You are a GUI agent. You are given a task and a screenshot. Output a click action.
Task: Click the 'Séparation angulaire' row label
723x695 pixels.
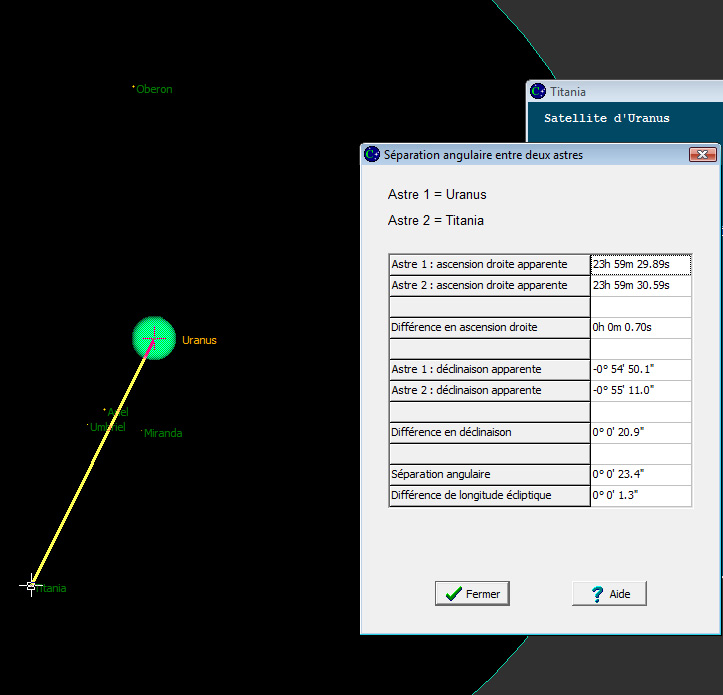pyautogui.click(x=490, y=474)
